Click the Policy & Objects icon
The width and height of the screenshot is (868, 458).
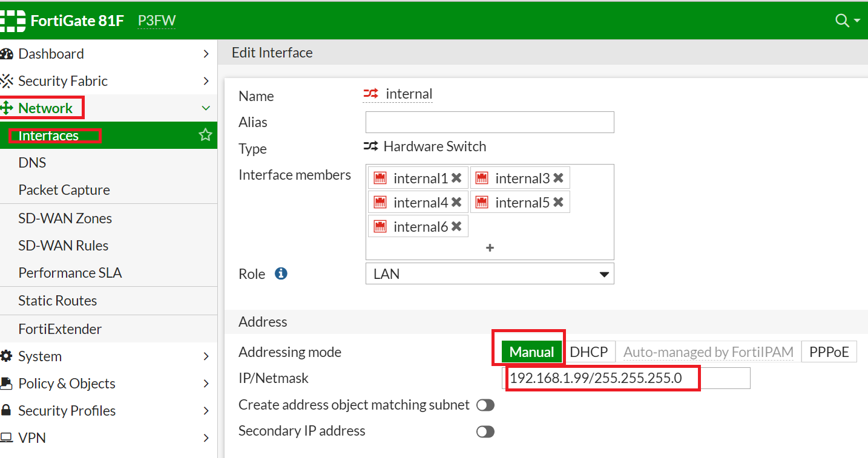point(6,384)
